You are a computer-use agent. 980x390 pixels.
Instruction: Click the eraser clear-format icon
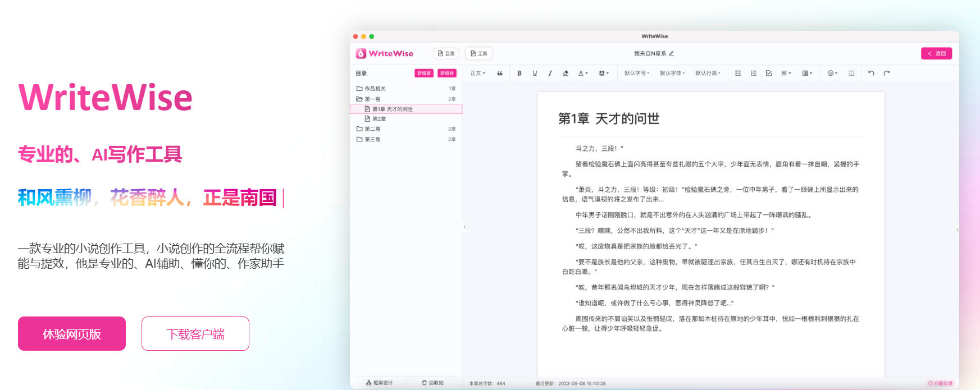click(x=566, y=74)
